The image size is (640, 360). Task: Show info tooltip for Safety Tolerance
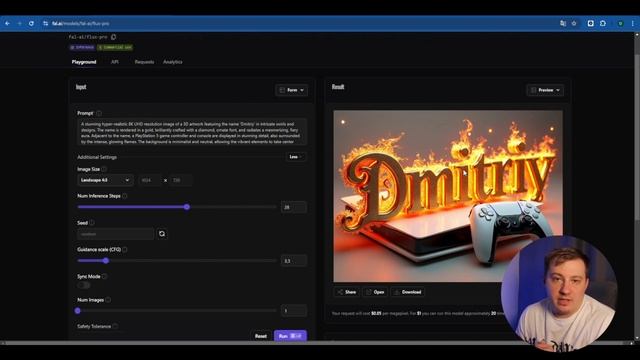coord(115,326)
